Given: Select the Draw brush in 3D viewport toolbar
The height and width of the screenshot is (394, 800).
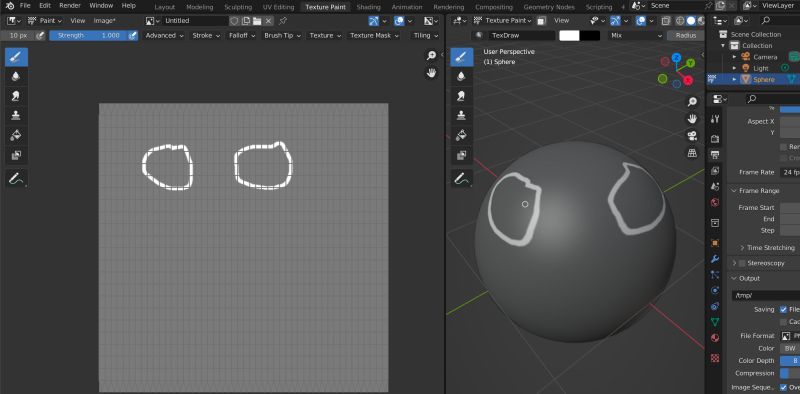Looking at the screenshot, I should (461, 57).
